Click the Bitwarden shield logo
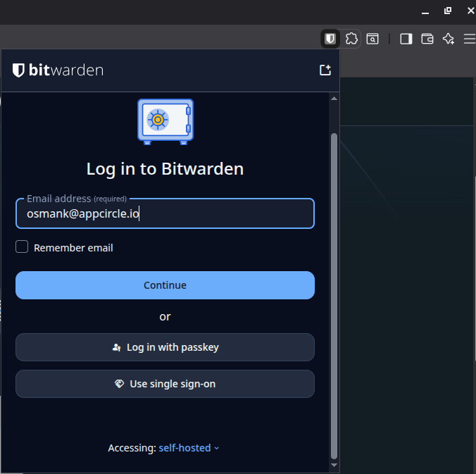The image size is (476, 474). coord(18,70)
